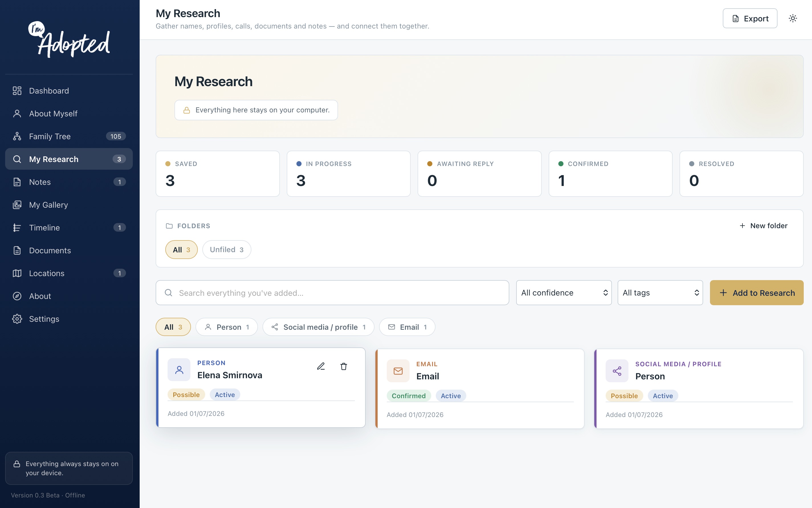Click Everything here stays on your computer
This screenshot has width=812, height=508.
[x=256, y=110]
